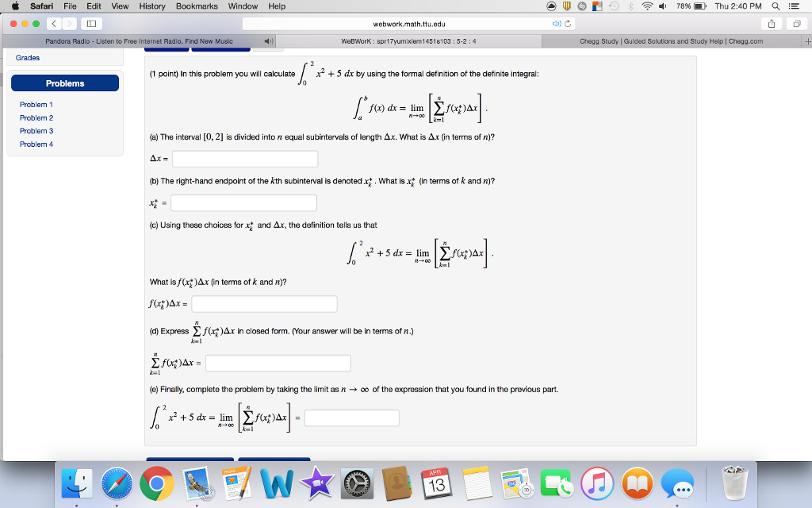Open Wi-Fi status menu
This screenshot has width=812, height=508.
(647, 6)
